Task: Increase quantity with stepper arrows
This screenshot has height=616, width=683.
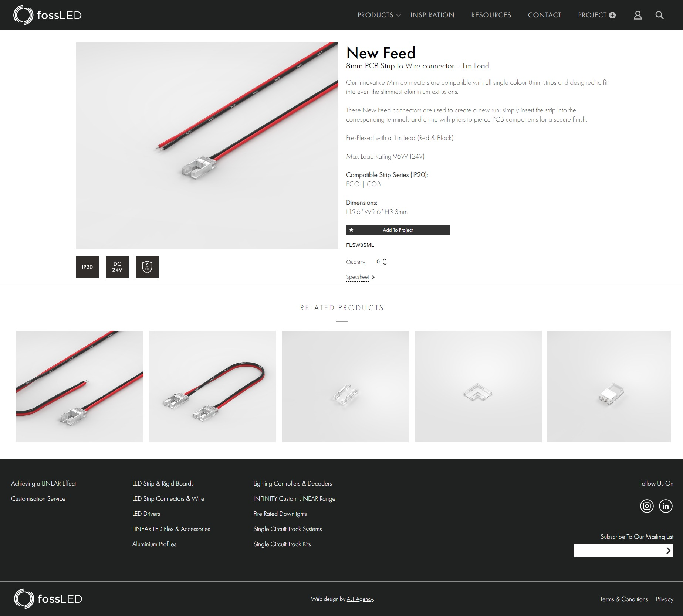Action: pos(385,259)
